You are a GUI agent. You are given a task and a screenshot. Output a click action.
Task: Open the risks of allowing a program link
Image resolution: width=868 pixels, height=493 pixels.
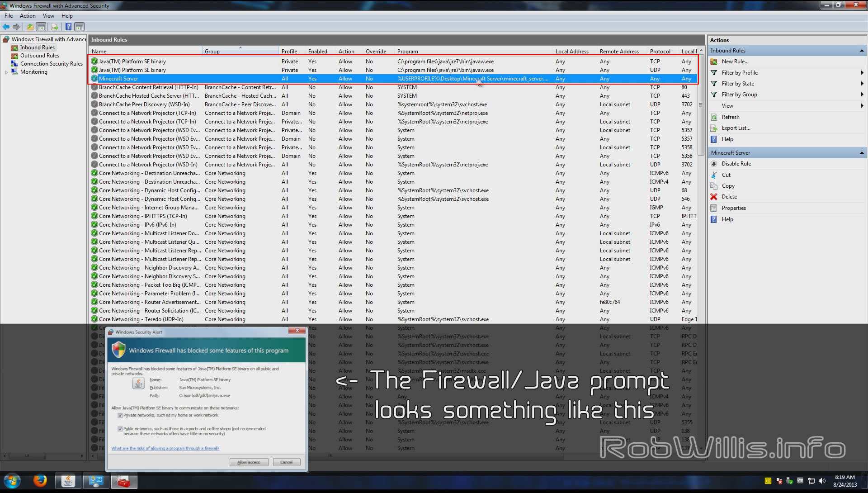(x=165, y=448)
